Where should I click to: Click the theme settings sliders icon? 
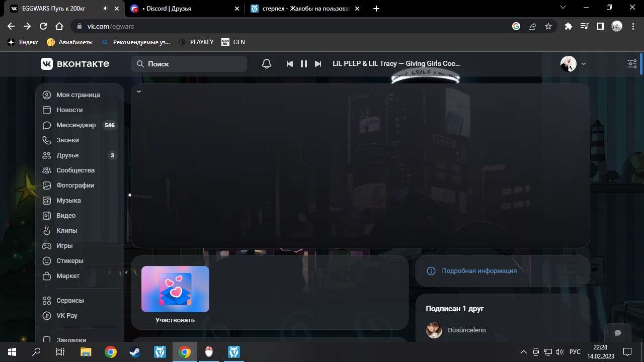(632, 64)
